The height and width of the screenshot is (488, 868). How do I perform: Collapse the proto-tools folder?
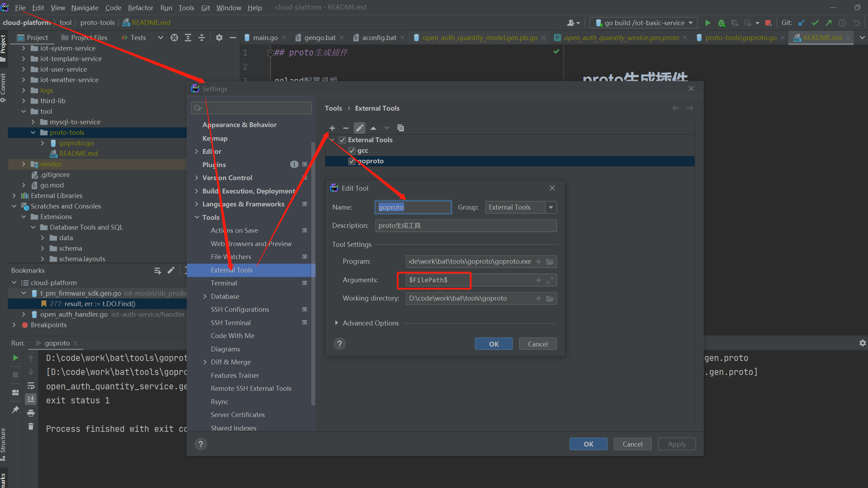(33, 132)
